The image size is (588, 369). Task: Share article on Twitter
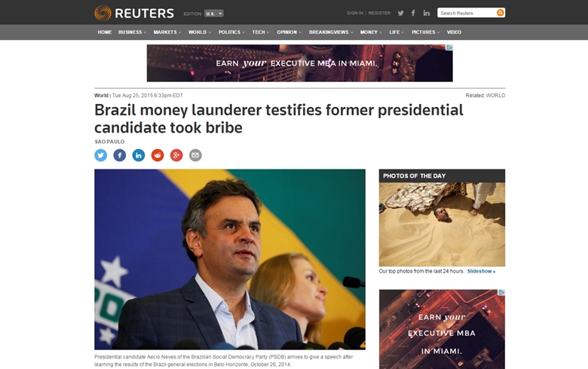(100, 155)
